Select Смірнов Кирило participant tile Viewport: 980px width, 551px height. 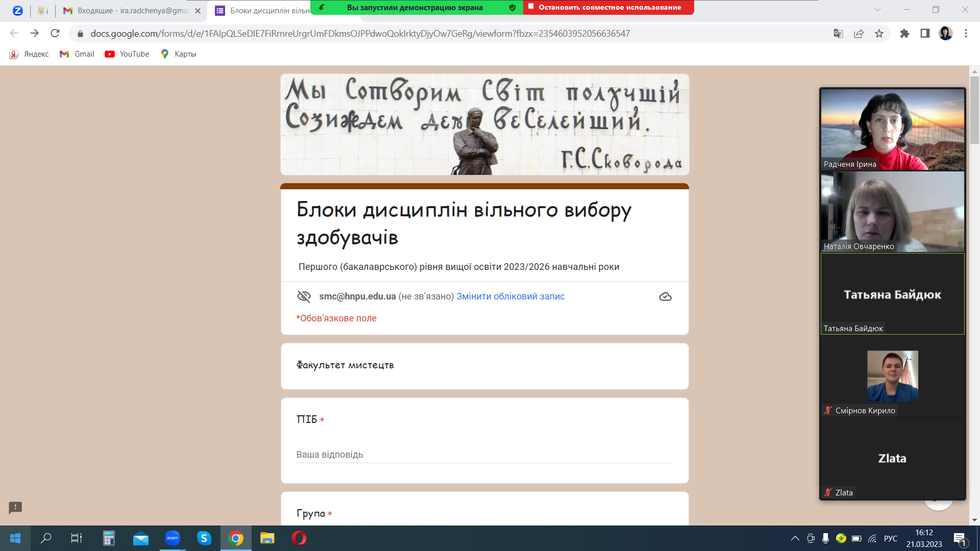pyautogui.click(x=893, y=376)
